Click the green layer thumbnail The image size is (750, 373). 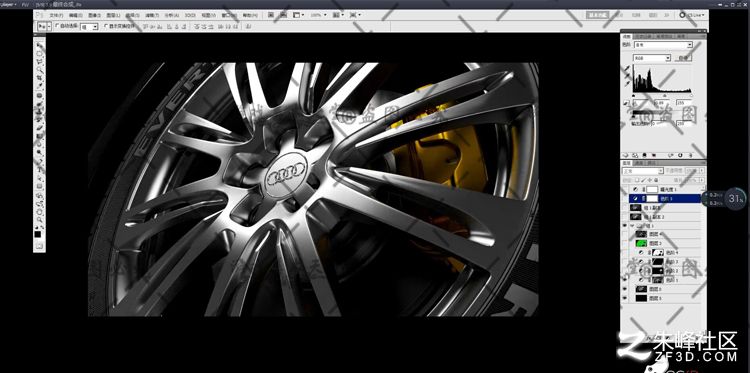point(641,243)
